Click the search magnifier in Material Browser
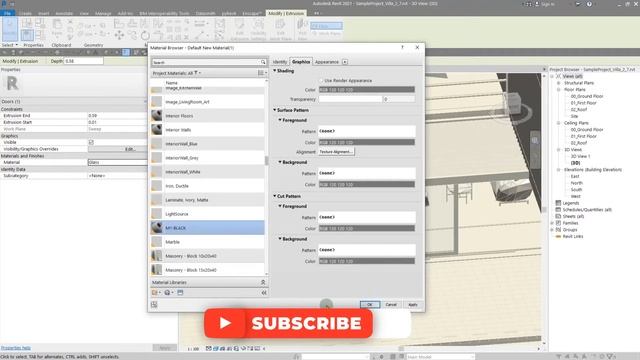Image resolution: width=640 pixels, height=360 pixels. point(263,62)
